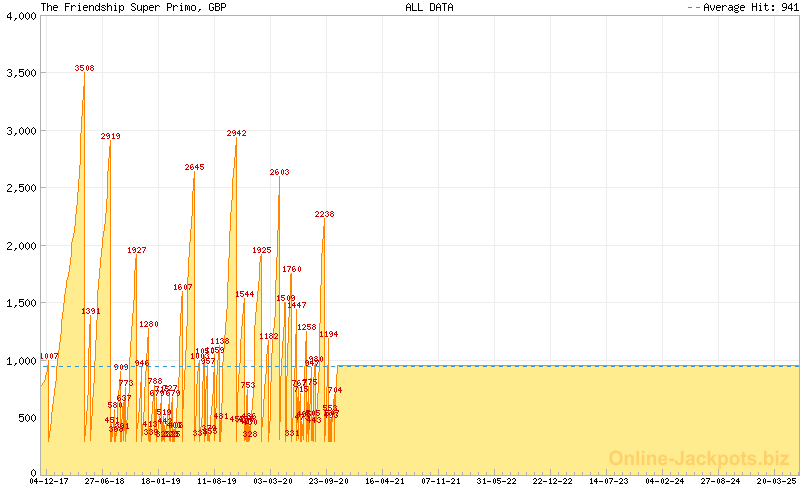Image resolution: width=800 pixels, height=490 pixels.
Task: Select the 2238 peak value label
Action: click(x=324, y=214)
